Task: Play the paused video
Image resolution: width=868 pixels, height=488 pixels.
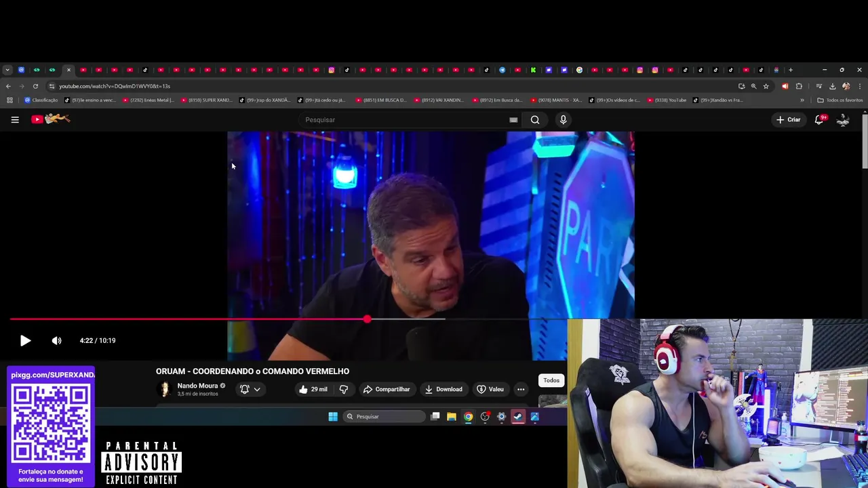Action: click(x=25, y=341)
